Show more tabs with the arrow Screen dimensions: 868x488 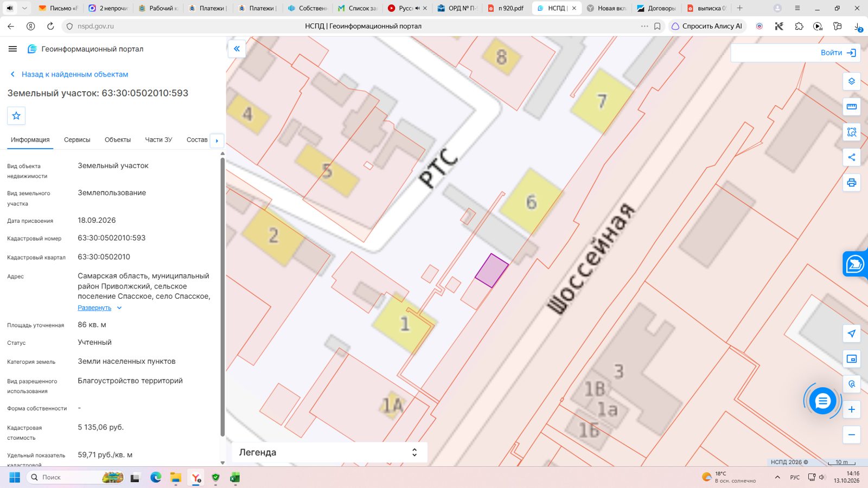click(x=217, y=140)
